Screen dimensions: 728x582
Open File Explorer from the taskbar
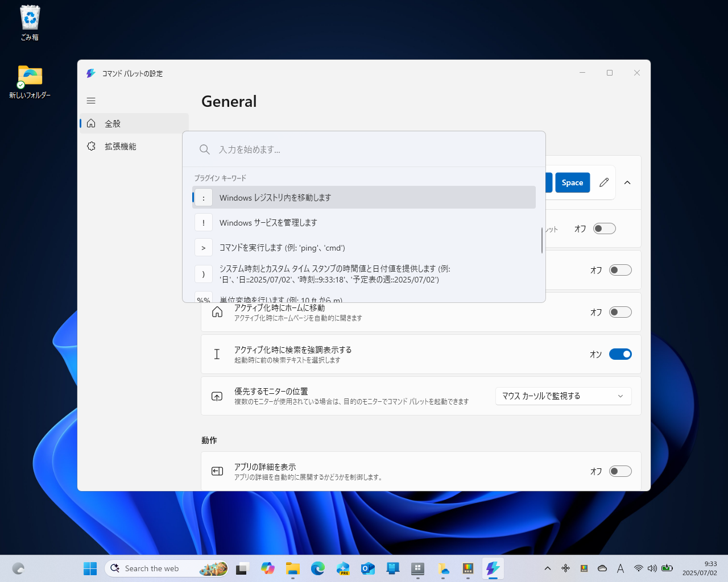tap(293, 568)
